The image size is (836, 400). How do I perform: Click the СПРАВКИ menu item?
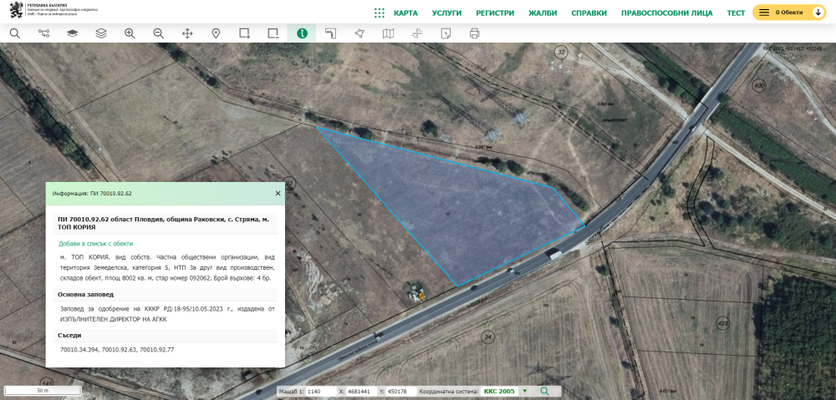point(589,13)
